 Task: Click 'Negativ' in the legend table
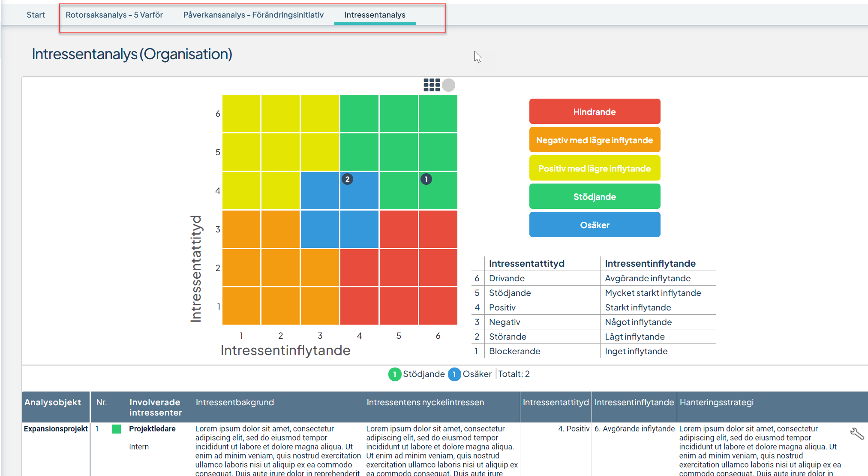tap(505, 322)
